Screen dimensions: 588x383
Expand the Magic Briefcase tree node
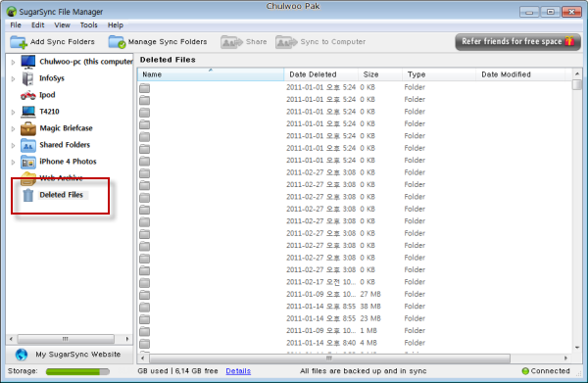(13, 128)
